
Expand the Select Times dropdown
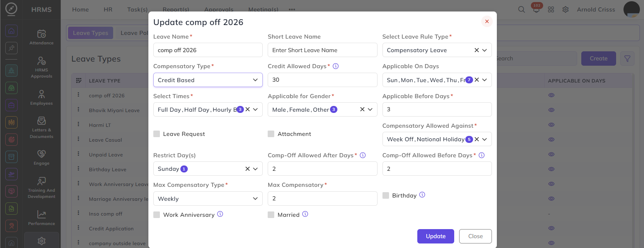(255, 109)
